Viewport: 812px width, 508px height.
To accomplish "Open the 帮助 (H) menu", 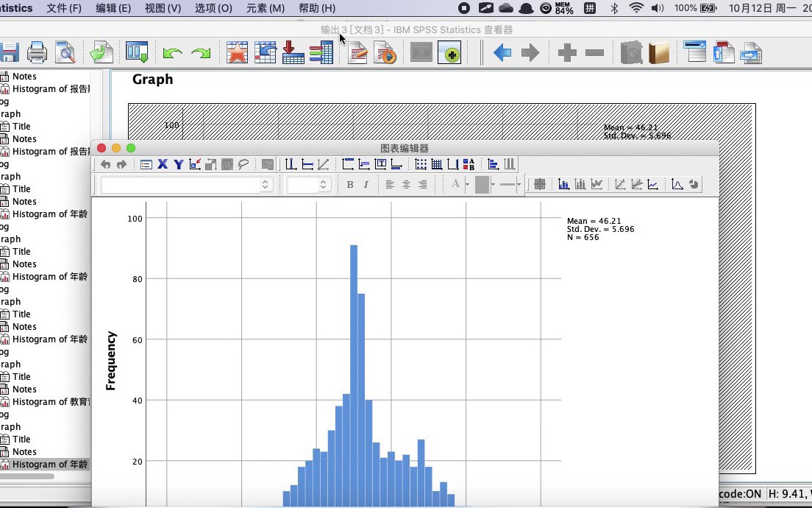I will point(317,8).
